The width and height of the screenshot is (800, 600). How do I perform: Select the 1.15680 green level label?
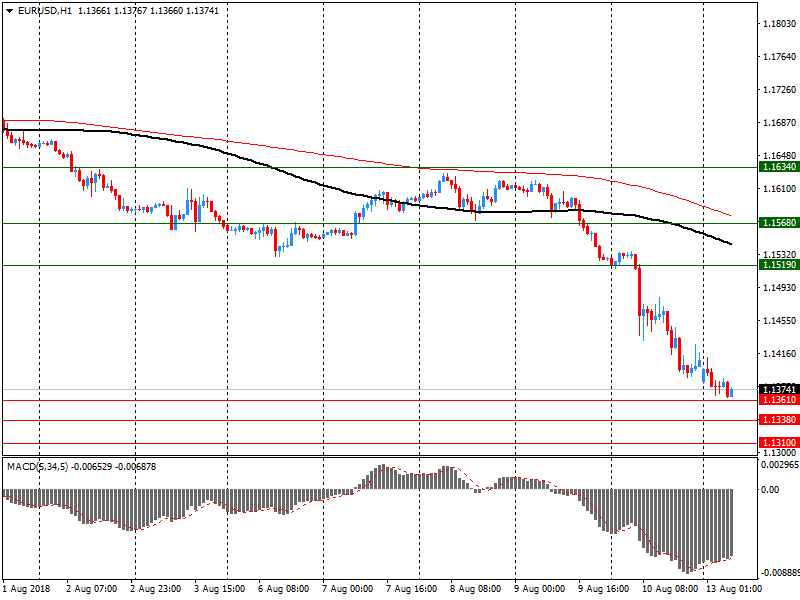[779, 222]
